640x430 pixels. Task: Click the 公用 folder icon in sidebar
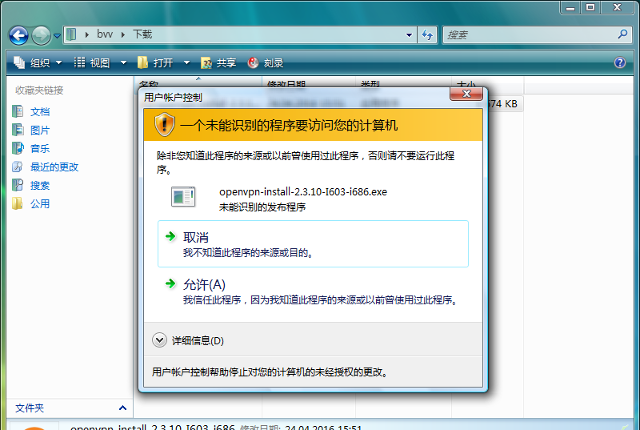click(18, 203)
